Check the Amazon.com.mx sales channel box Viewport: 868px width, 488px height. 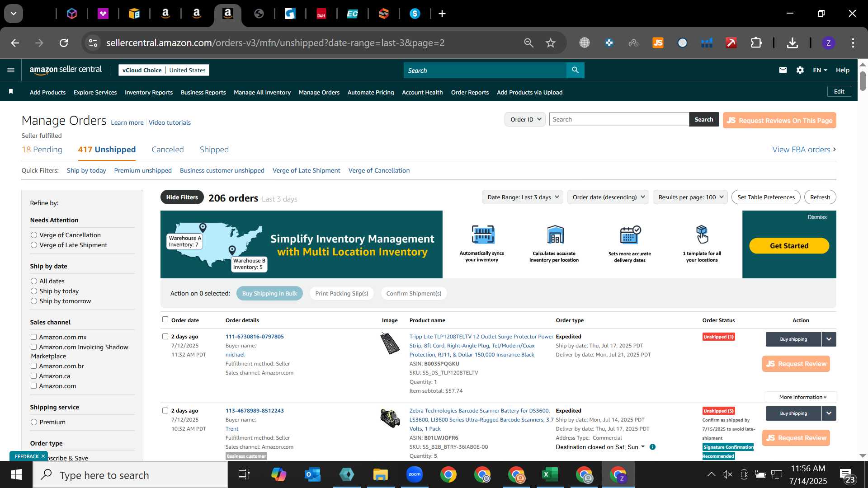point(33,337)
